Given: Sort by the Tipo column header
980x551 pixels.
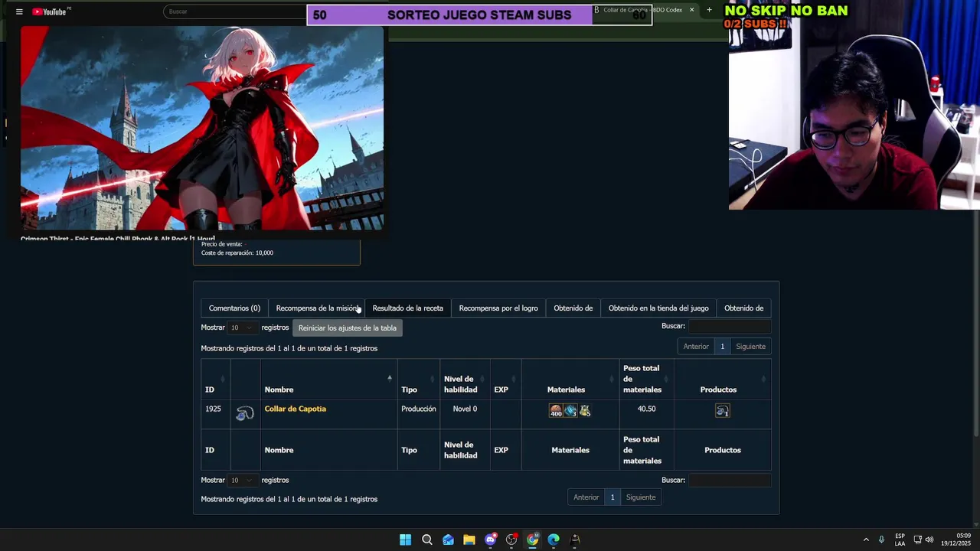Looking at the screenshot, I should point(418,379).
